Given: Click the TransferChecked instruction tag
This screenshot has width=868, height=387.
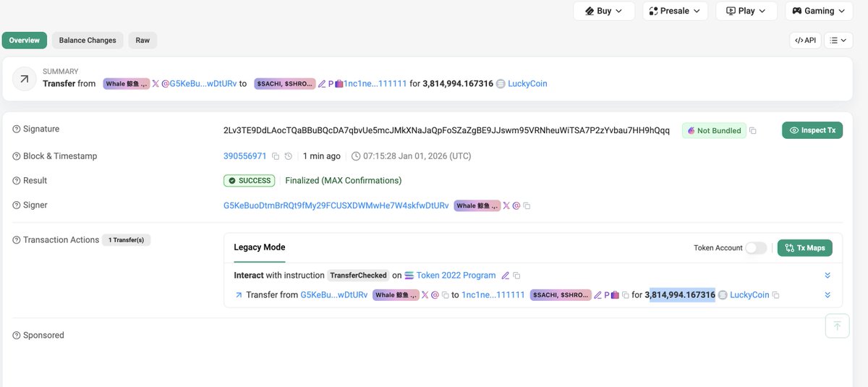Looking at the screenshot, I should [359, 276].
